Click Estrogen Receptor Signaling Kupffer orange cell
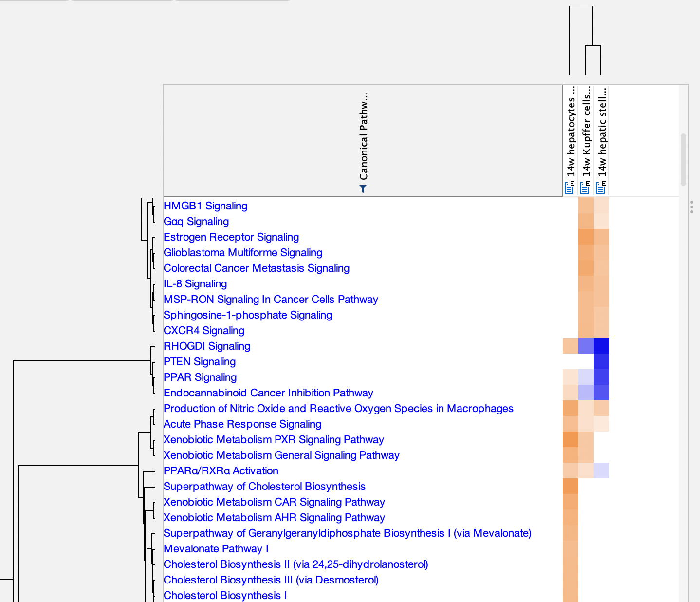 point(586,237)
